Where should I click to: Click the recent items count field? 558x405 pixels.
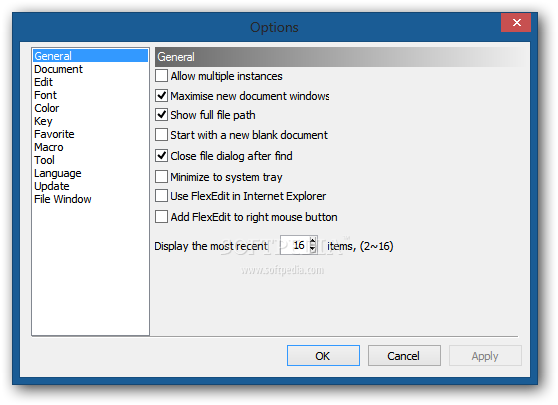click(x=295, y=245)
